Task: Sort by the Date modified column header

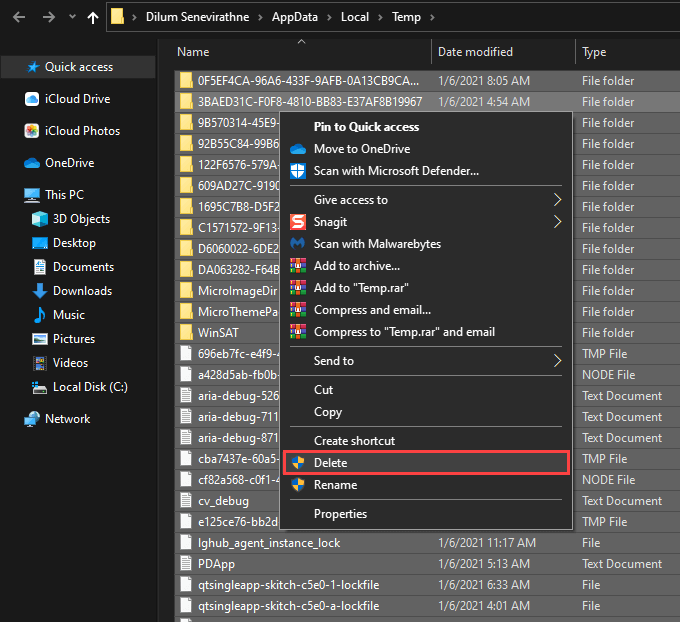Action: [475, 52]
